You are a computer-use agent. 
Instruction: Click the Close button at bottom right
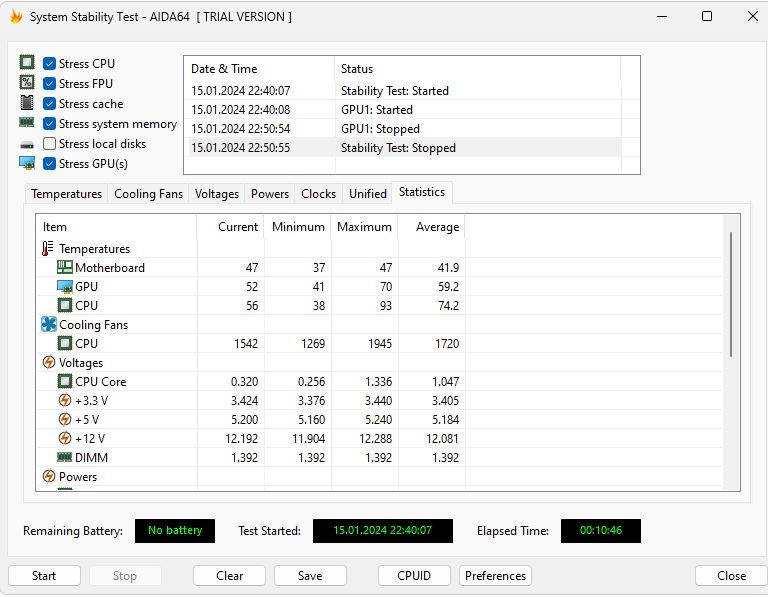[731, 575]
